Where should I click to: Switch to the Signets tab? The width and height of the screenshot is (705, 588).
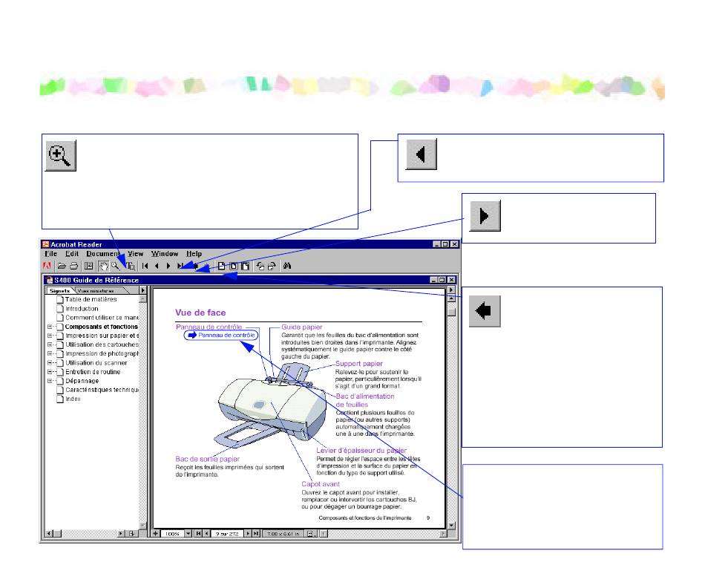pos(60,290)
